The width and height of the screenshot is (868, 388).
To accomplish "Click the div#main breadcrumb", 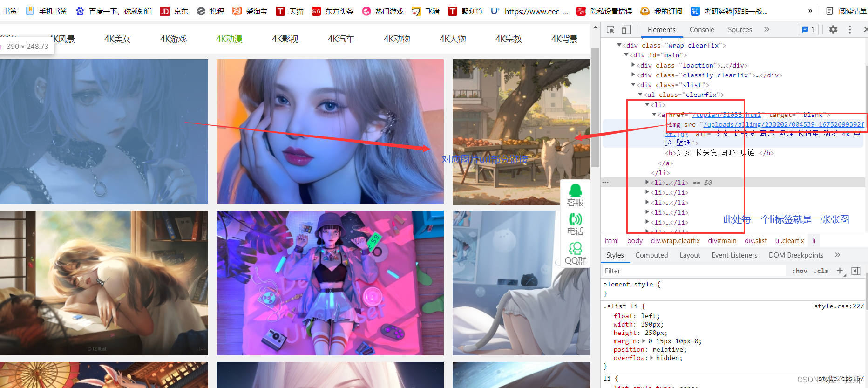I will [722, 240].
